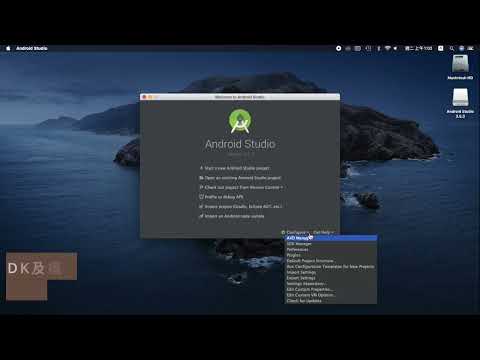The height and width of the screenshot is (360, 480).
Task: Click the Android Studio logo
Action: 240,121
